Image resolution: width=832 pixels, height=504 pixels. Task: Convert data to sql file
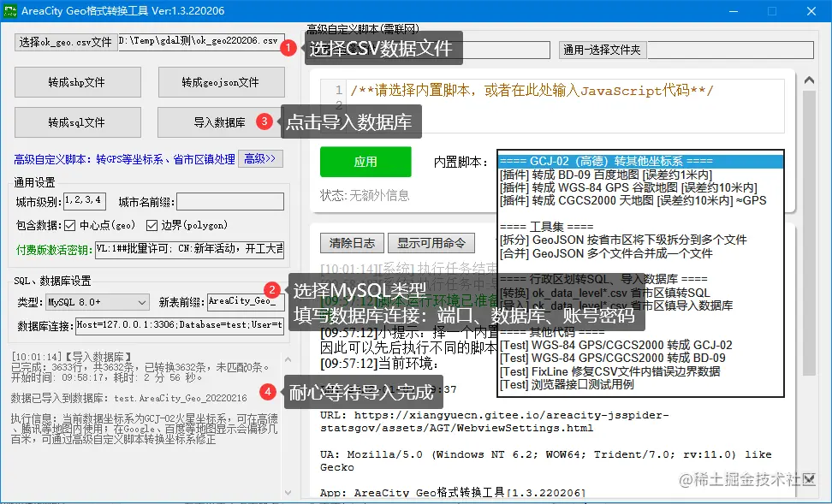(76, 122)
